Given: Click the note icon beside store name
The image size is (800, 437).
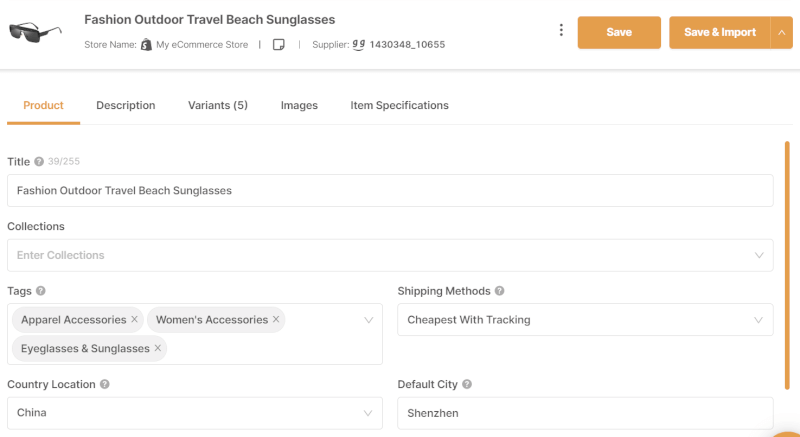Looking at the screenshot, I should point(279,45).
